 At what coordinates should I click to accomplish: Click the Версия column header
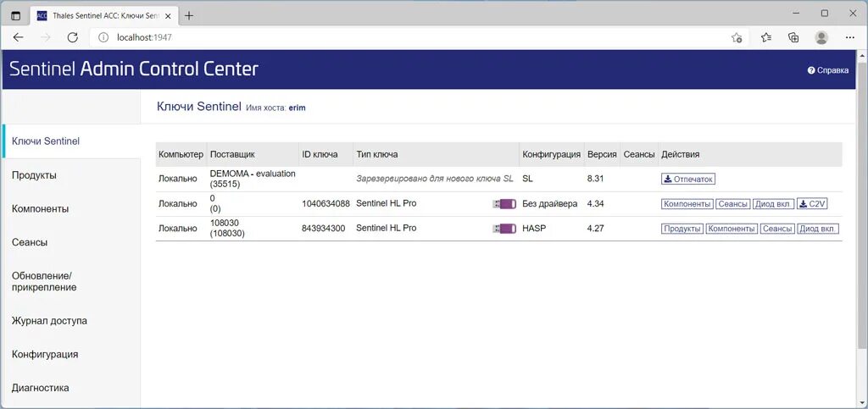[x=602, y=155]
